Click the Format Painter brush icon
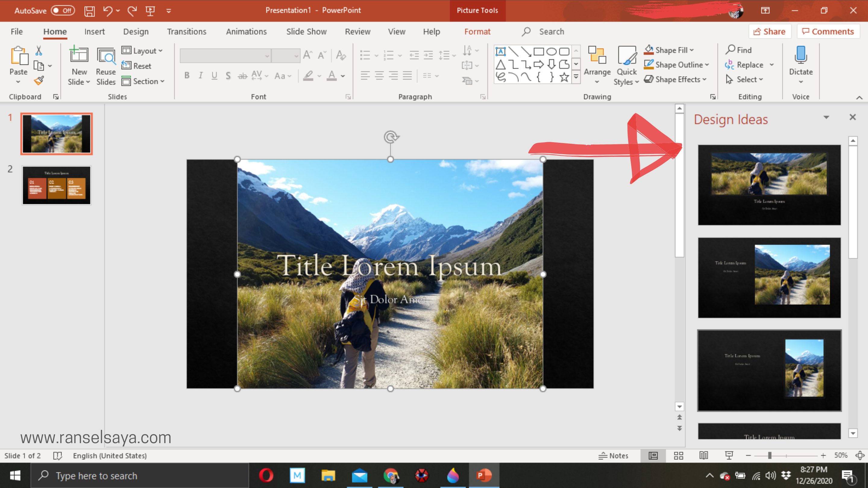Image resolution: width=868 pixels, height=488 pixels. (x=39, y=80)
